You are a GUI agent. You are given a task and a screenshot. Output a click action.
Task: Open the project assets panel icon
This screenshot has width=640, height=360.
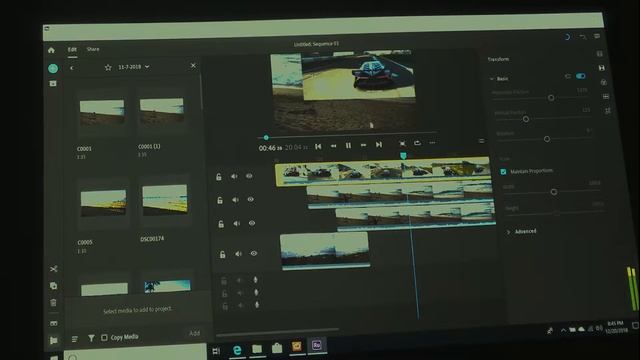point(53,83)
